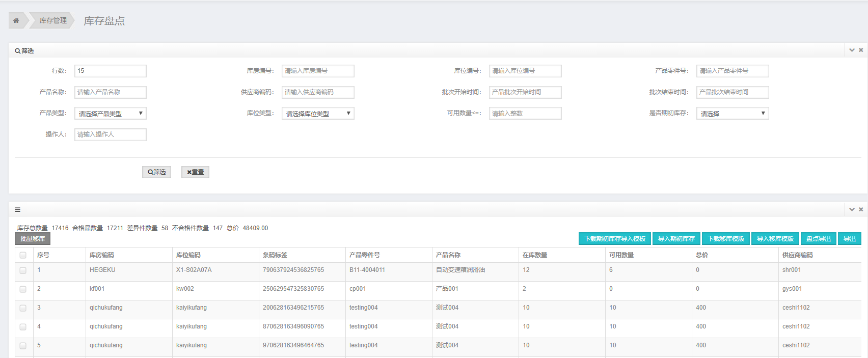Click the 批量移库 button
868x358 pixels.
pos(33,239)
